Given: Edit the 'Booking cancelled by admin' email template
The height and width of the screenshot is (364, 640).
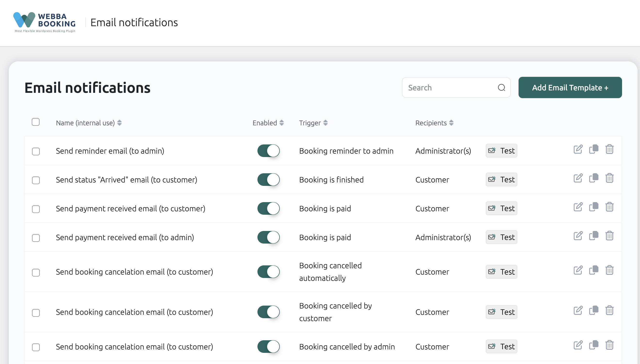Looking at the screenshot, I should (x=578, y=345).
